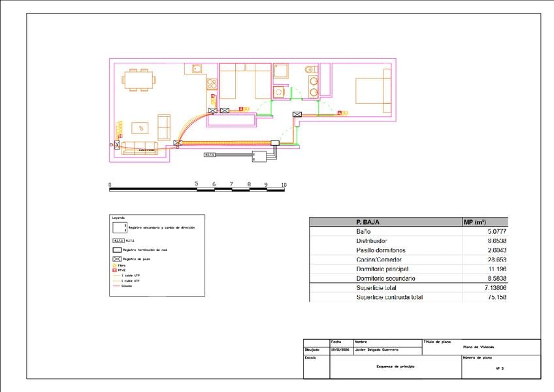Click the red Coaxial line sample in legend

click(116, 286)
